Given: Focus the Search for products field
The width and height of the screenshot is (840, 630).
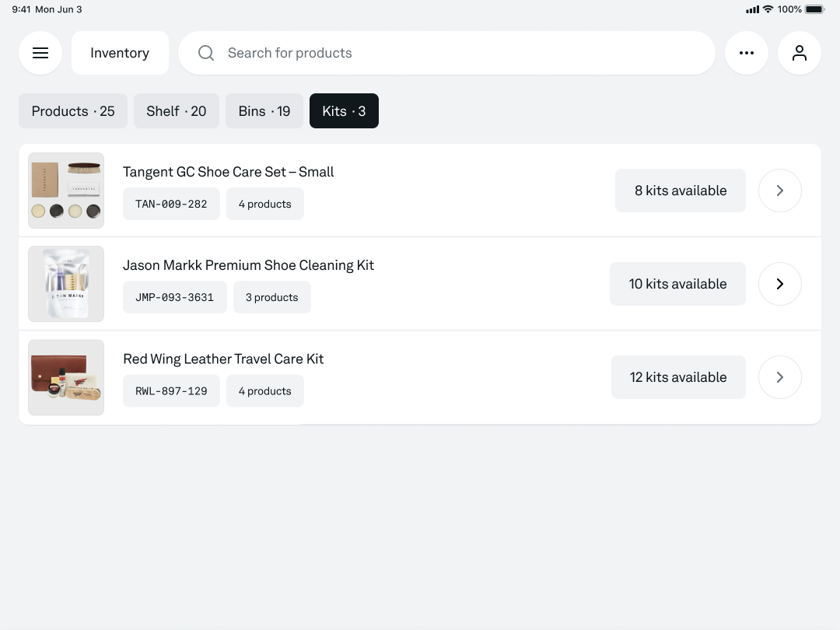Looking at the screenshot, I should (x=446, y=53).
